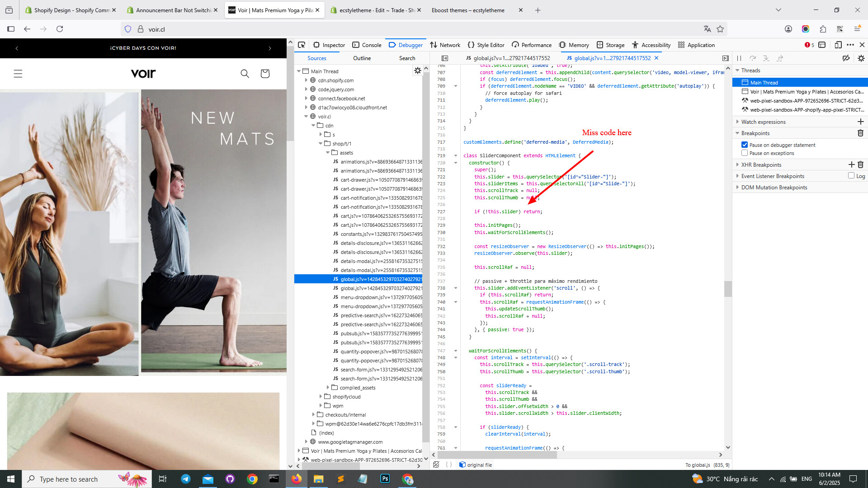Close the open global.js editor tab
The height and width of the screenshot is (488, 868).
656,58
